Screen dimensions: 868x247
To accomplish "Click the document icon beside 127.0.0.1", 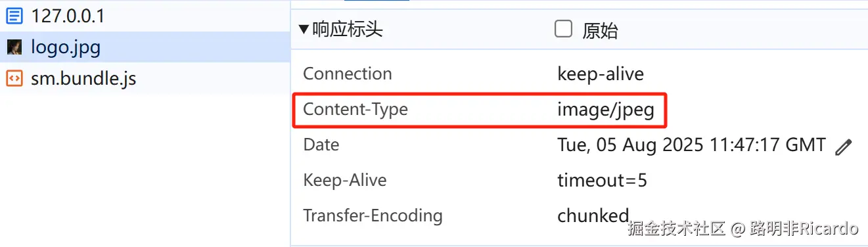I will (x=14, y=16).
